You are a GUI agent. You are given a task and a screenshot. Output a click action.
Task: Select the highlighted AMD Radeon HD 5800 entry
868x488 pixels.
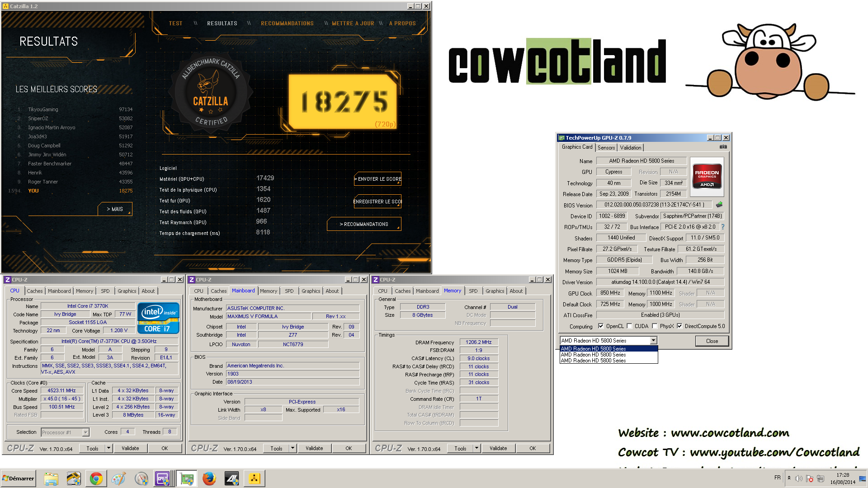point(609,348)
